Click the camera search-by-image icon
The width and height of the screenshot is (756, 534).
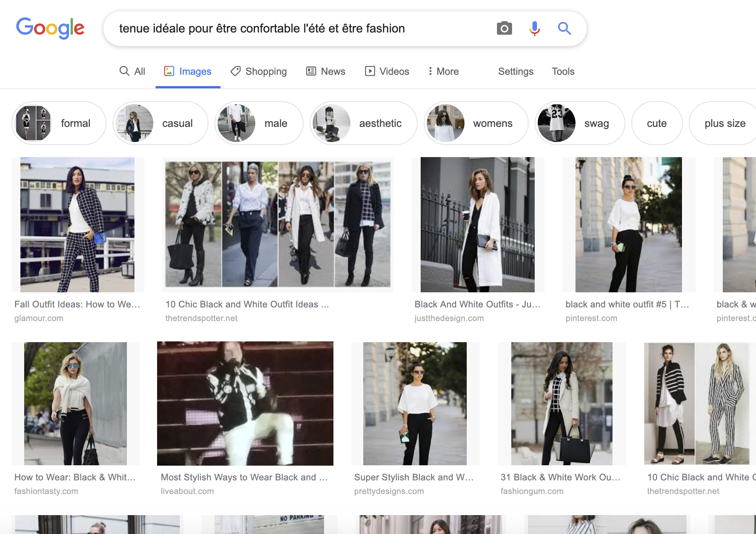[504, 28]
